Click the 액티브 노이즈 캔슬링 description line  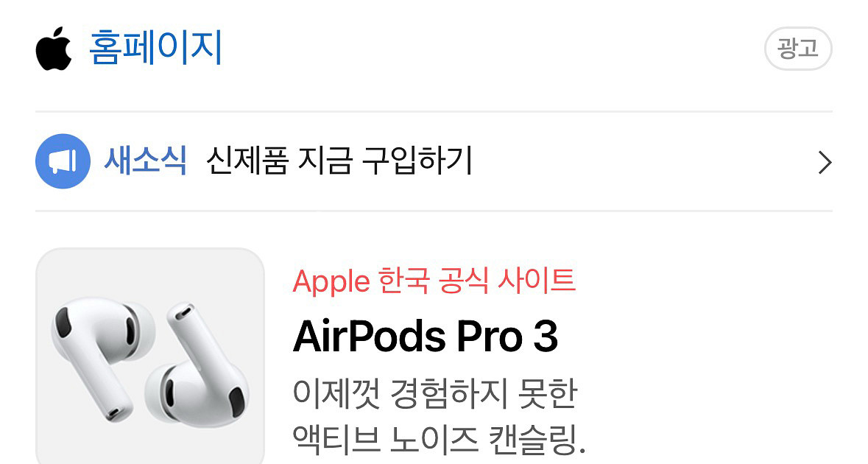coord(439,440)
